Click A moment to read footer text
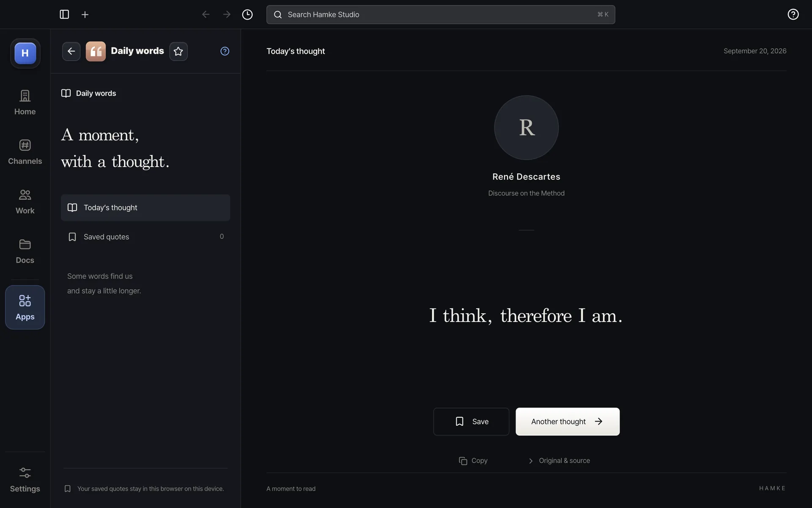 291,489
